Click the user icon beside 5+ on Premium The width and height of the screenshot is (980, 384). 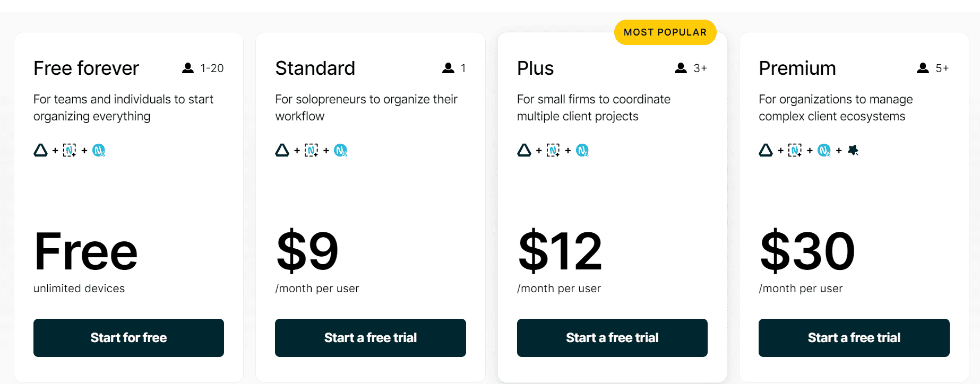click(922, 68)
